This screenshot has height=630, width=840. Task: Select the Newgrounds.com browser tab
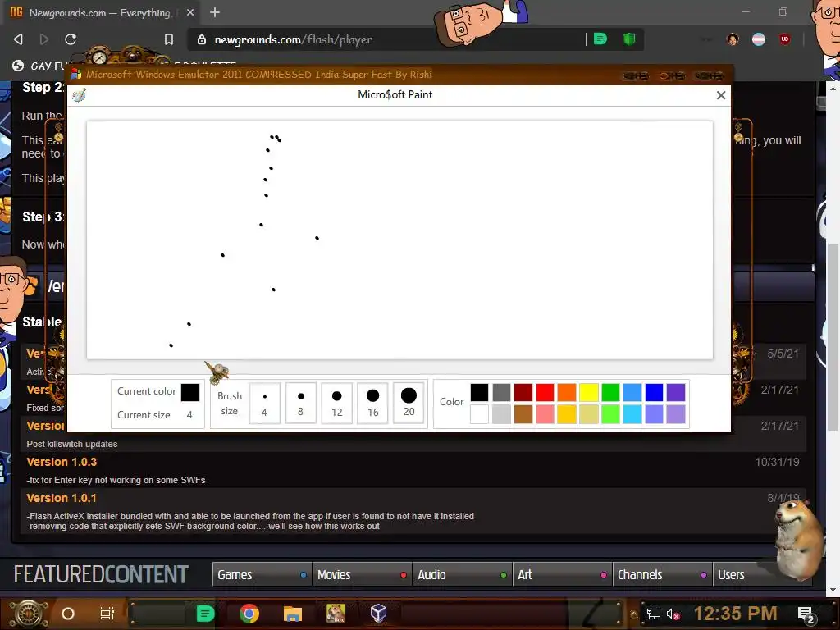(x=102, y=12)
